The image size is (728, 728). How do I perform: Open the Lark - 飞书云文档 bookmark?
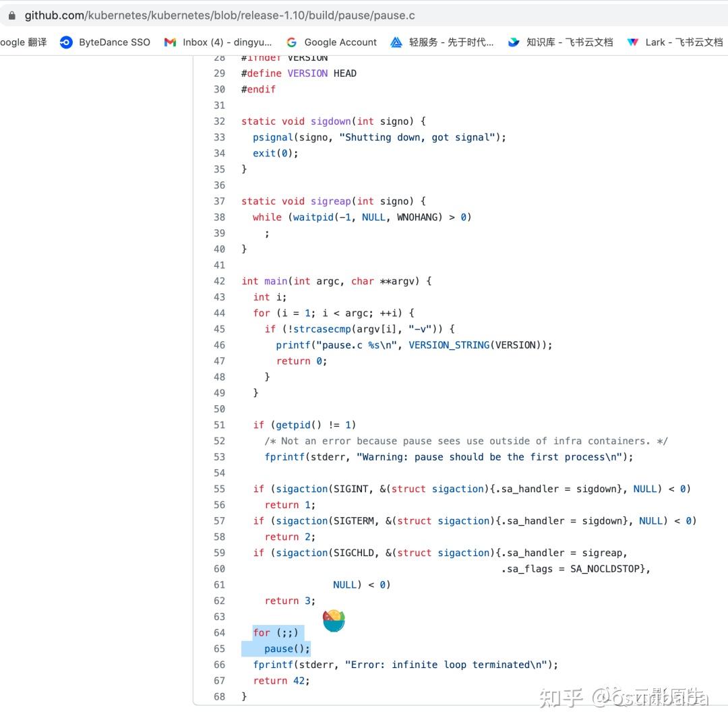click(x=684, y=42)
